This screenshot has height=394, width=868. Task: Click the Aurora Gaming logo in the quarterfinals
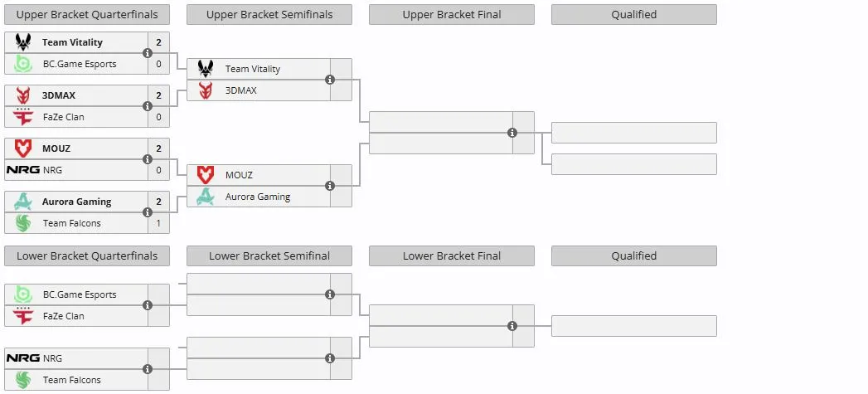click(22, 202)
